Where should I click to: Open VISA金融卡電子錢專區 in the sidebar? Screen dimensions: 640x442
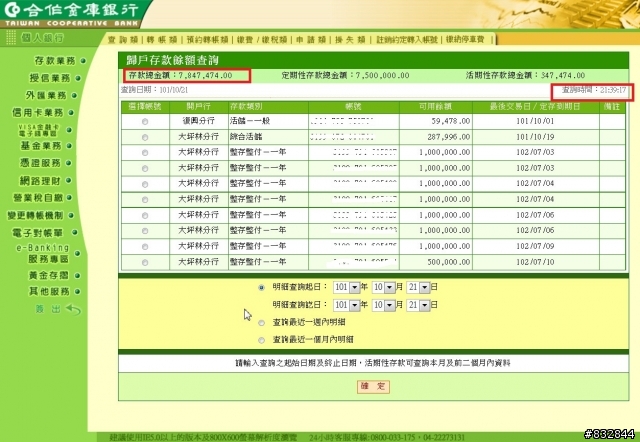[x=38, y=130]
